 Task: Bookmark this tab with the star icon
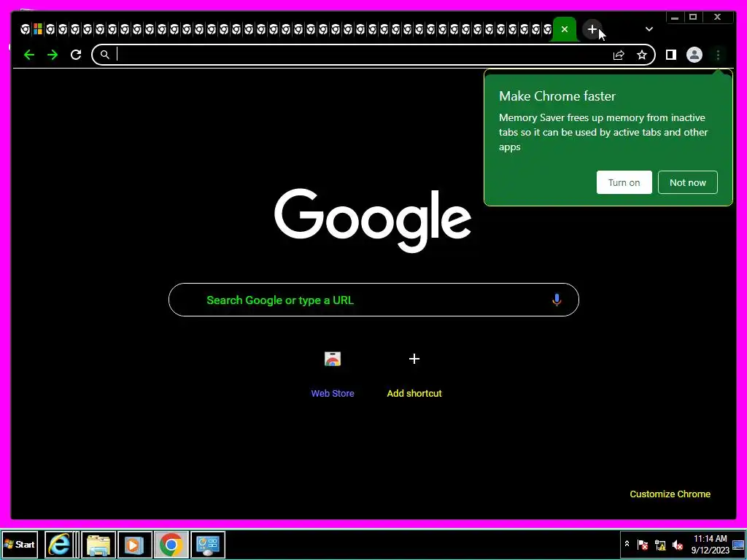coord(642,55)
